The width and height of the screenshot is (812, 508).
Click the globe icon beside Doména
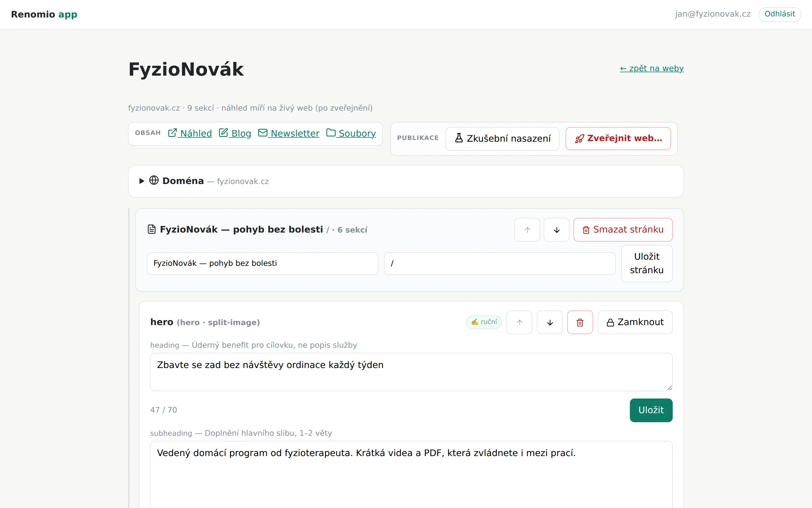154,180
